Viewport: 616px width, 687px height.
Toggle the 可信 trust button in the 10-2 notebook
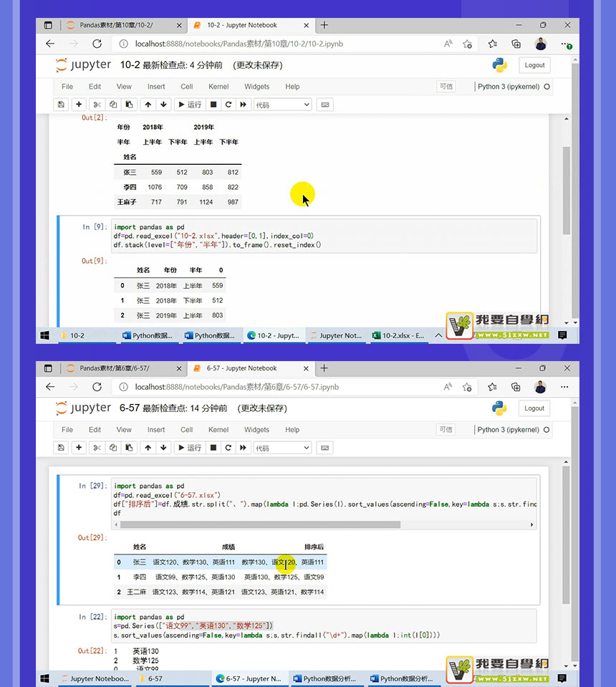446,86
